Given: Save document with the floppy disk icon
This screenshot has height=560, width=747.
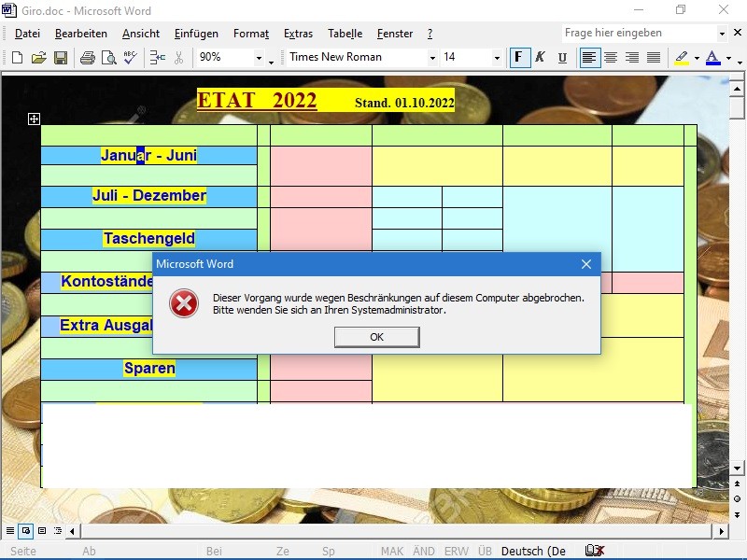Looking at the screenshot, I should pyautogui.click(x=61, y=58).
